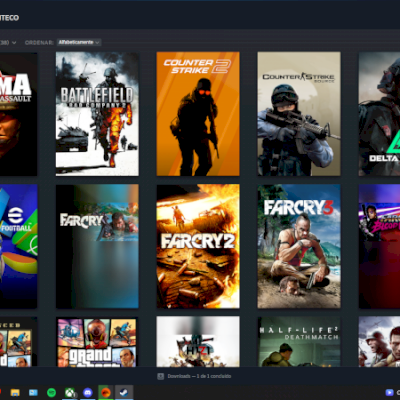Image resolution: width=400 pixels, height=400 pixels.
Task: Open the Far Cry 2 game cover
Action: (x=198, y=246)
